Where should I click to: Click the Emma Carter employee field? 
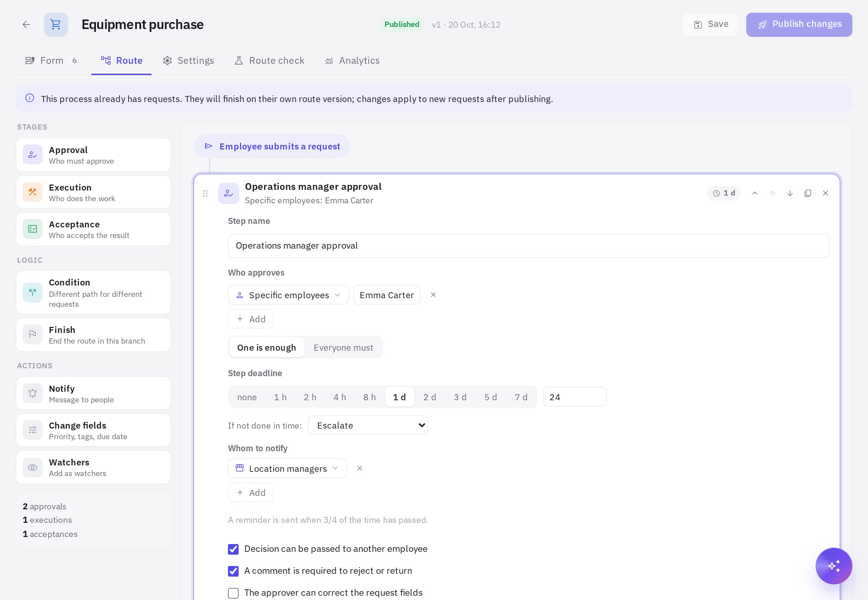point(387,295)
